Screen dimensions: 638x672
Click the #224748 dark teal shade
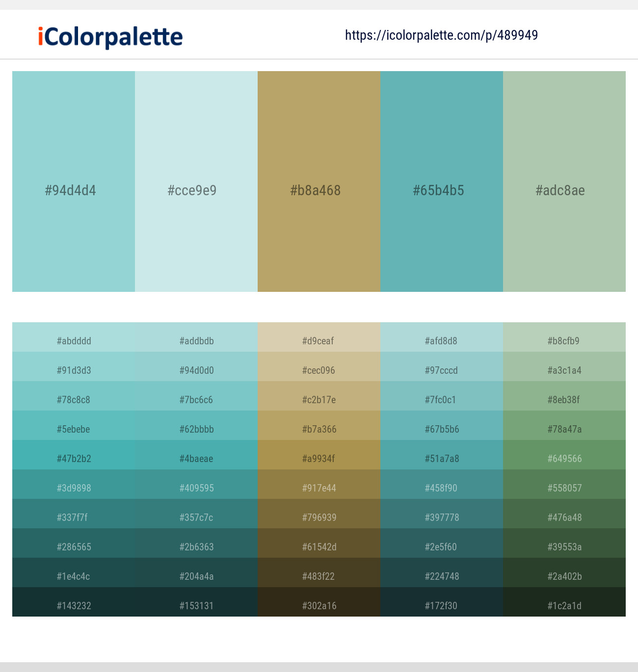click(442, 573)
